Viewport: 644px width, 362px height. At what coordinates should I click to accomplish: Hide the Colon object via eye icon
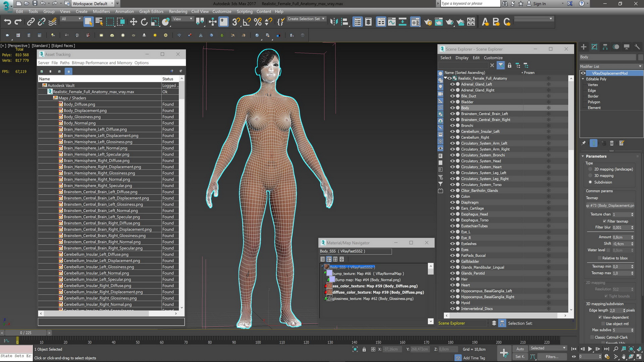(452, 196)
